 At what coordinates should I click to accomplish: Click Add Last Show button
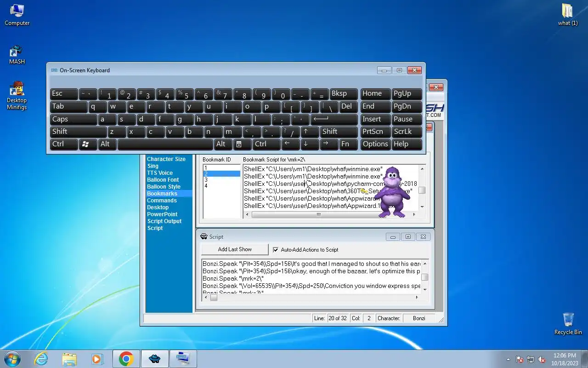235,249
